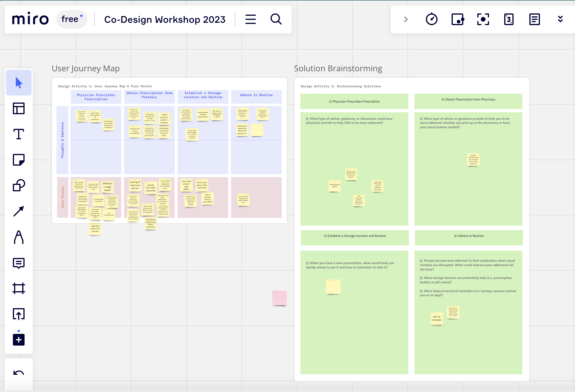Choose the sticky note tool
Screen dimensions: 575x392
pos(19,160)
